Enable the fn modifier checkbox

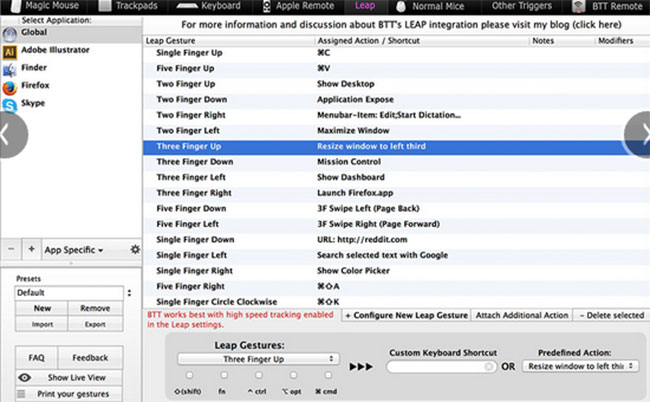pos(224,375)
